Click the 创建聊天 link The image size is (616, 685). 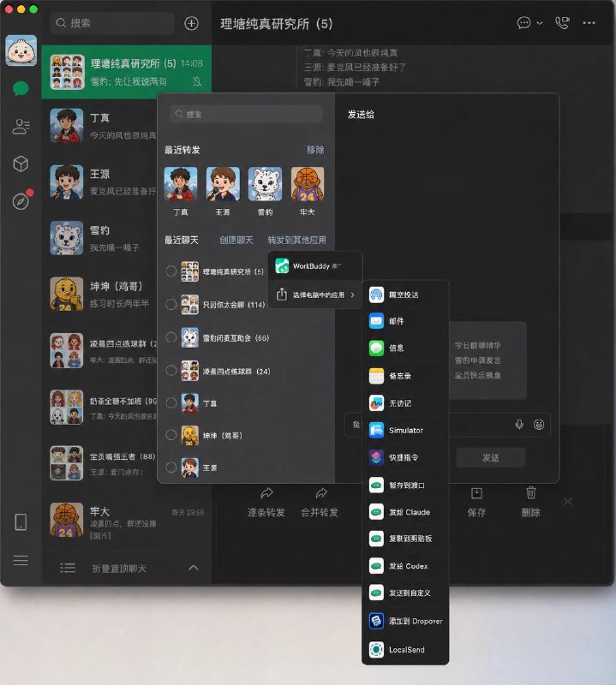point(236,240)
